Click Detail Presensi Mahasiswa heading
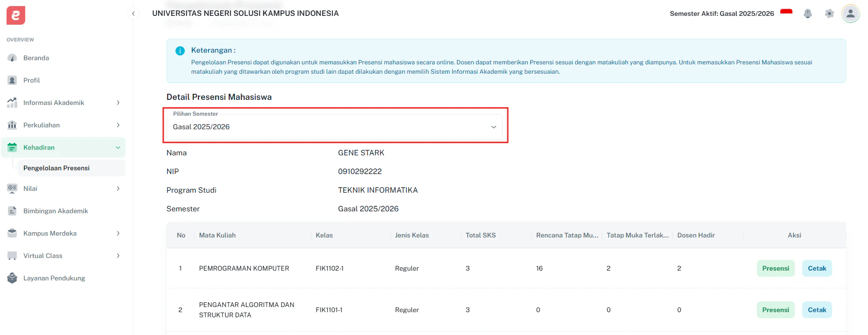Viewport: 868px width, 335px height. [x=219, y=97]
